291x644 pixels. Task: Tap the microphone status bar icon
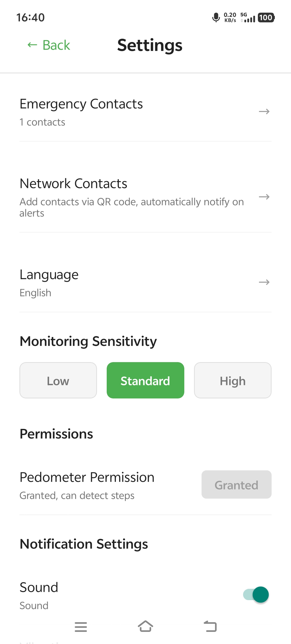click(216, 17)
